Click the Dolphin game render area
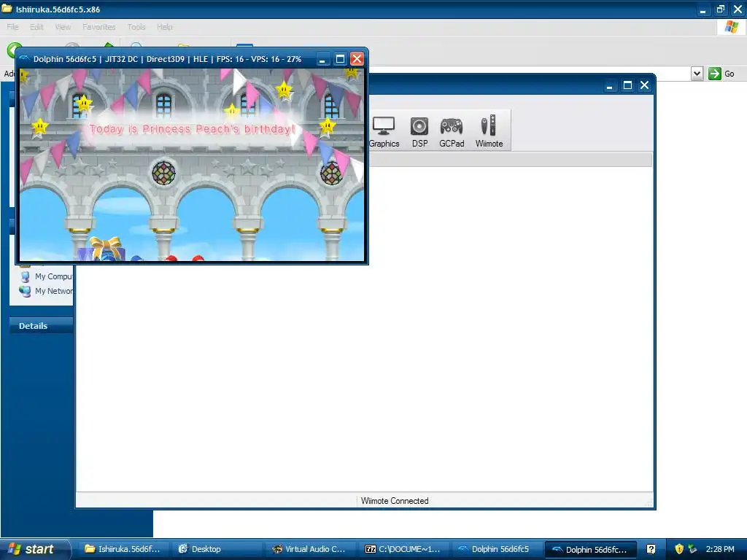 [192, 165]
